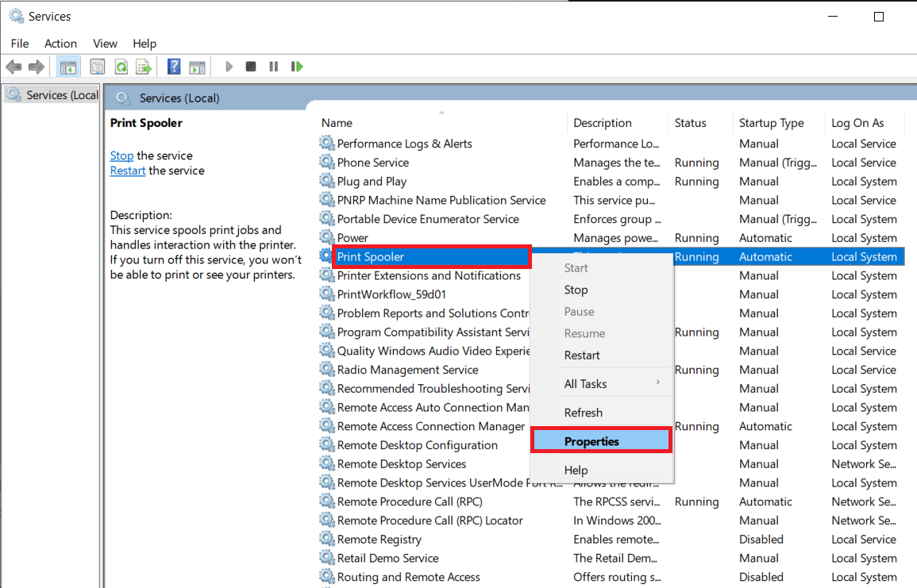Click the Stop Service square toolbar icon
Screen dimensions: 917x588
point(251,67)
